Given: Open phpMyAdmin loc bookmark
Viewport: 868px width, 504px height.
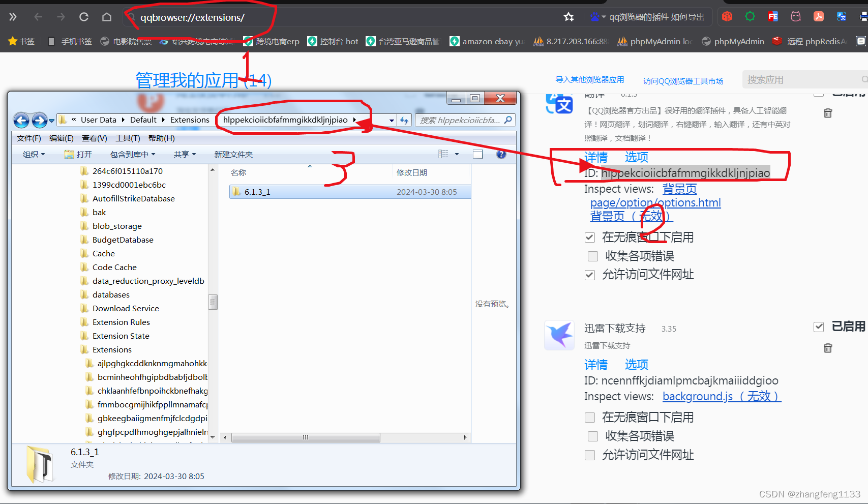Looking at the screenshot, I should [655, 41].
